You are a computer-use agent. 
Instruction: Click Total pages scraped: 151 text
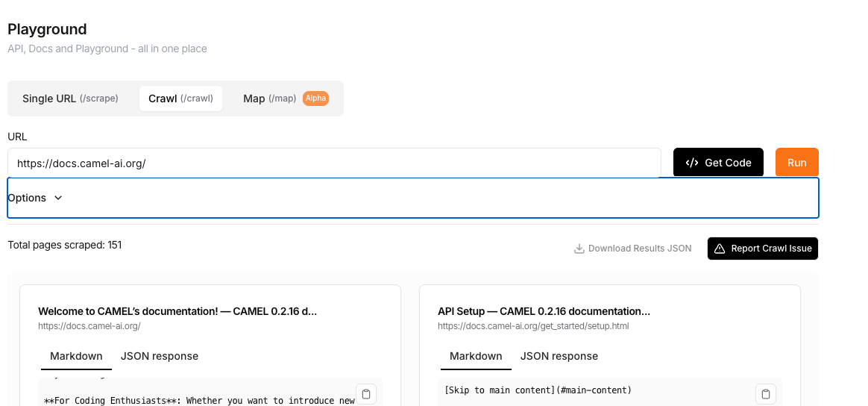65,245
